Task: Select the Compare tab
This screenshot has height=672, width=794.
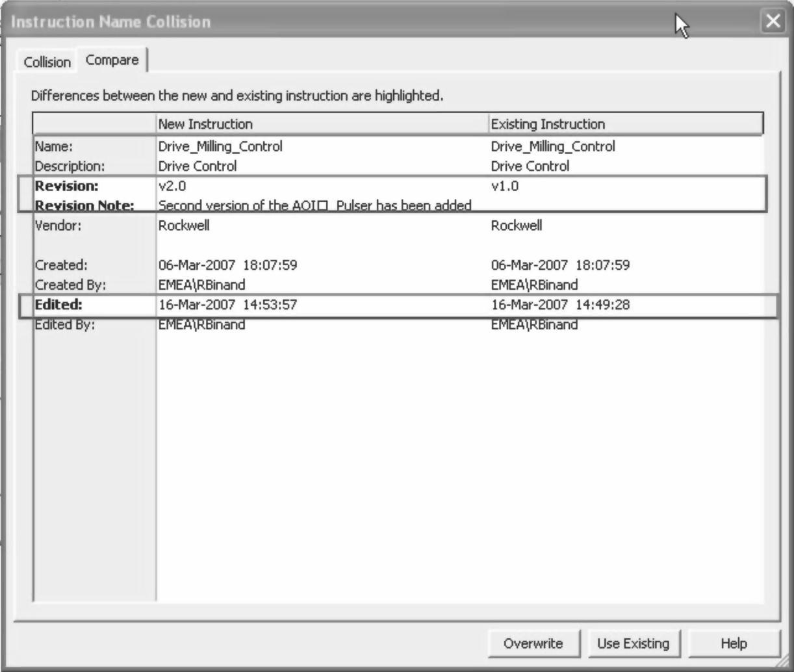Action: [112, 60]
